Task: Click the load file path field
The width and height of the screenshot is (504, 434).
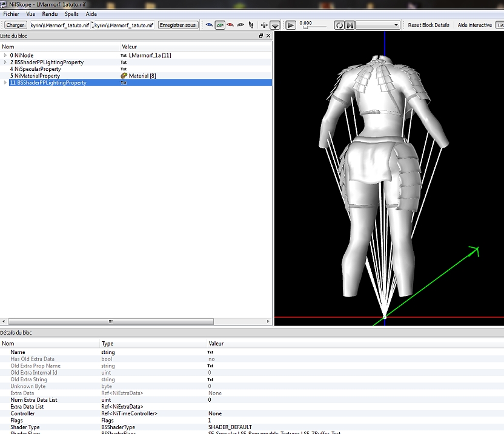Action: pyautogui.click(x=60, y=25)
